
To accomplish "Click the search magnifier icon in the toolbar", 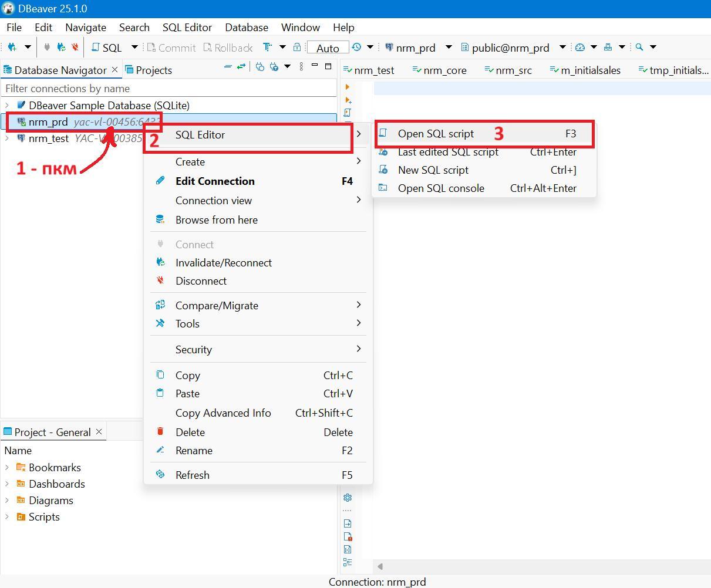I will [x=639, y=48].
